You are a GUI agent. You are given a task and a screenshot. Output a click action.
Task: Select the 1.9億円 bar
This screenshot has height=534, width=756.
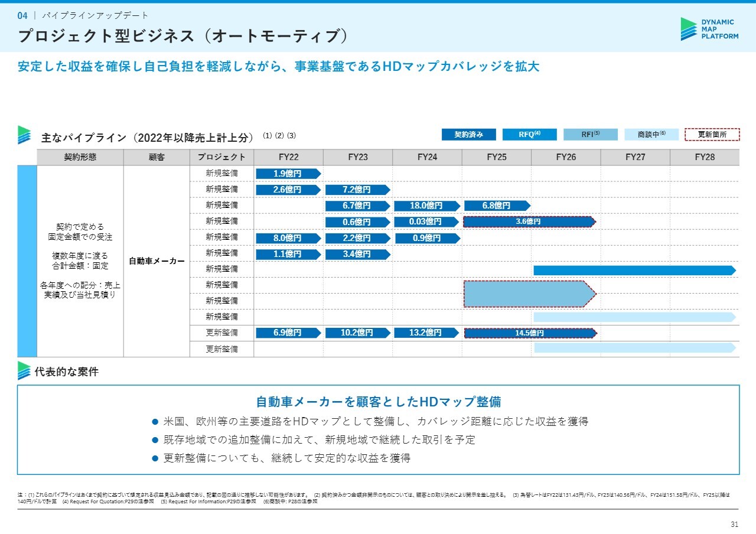click(x=288, y=174)
